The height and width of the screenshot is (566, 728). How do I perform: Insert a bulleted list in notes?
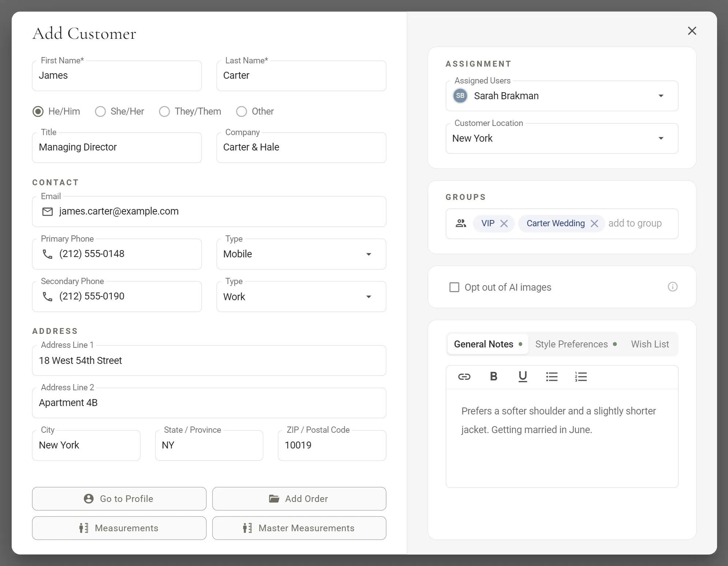pos(552,377)
